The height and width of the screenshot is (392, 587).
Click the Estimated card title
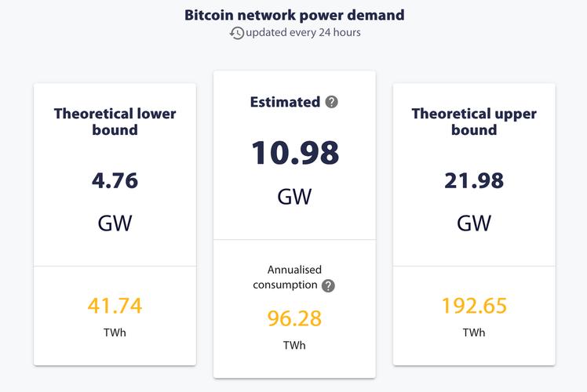pyautogui.click(x=285, y=102)
